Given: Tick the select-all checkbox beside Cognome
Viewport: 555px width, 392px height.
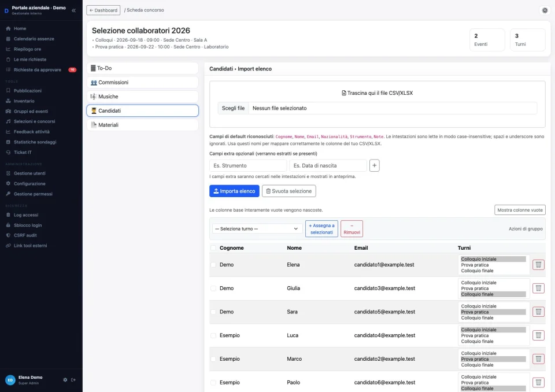Looking at the screenshot, I should [213, 248].
